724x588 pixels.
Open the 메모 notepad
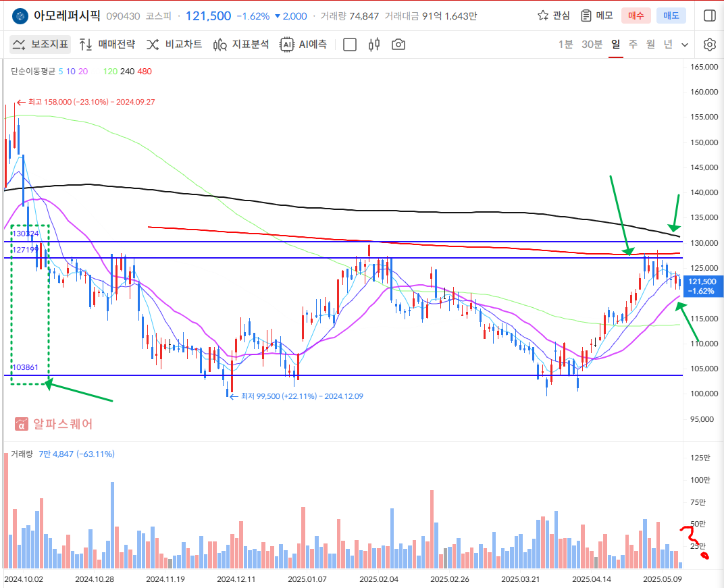[596, 16]
